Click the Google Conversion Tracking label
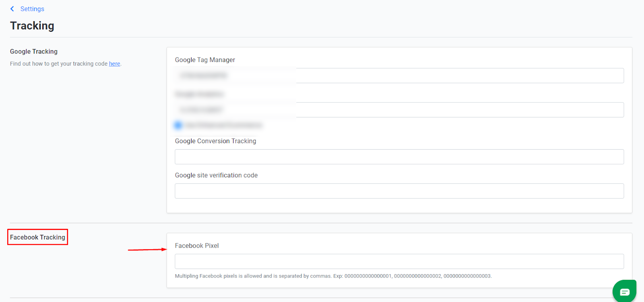This screenshot has width=644, height=302. pos(215,141)
